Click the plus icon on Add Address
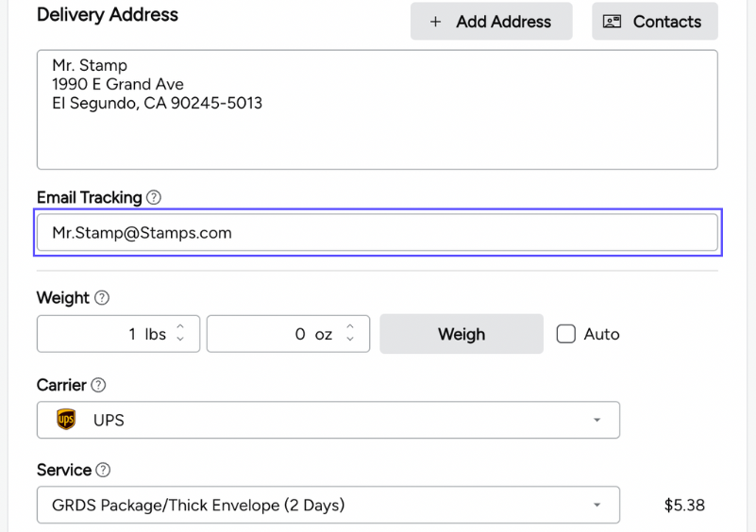This screenshot has width=756, height=532. (435, 22)
